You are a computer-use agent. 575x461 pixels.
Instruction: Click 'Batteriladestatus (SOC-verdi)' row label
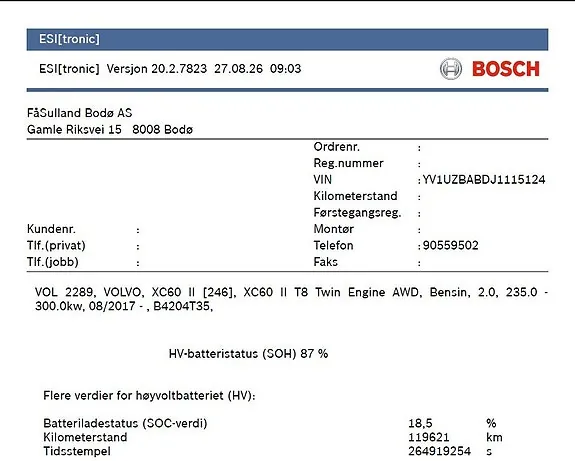coord(125,423)
